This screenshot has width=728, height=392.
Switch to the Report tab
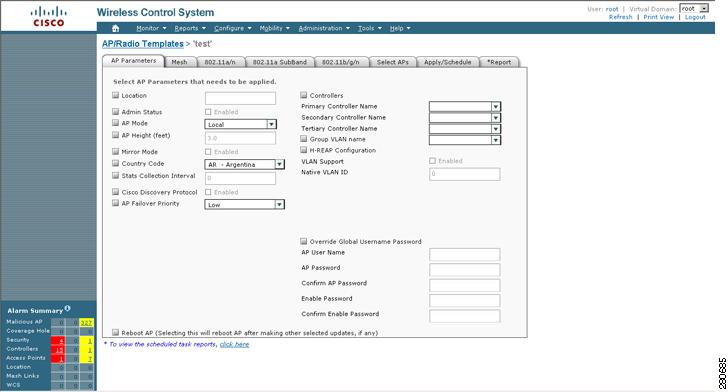click(x=499, y=62)
